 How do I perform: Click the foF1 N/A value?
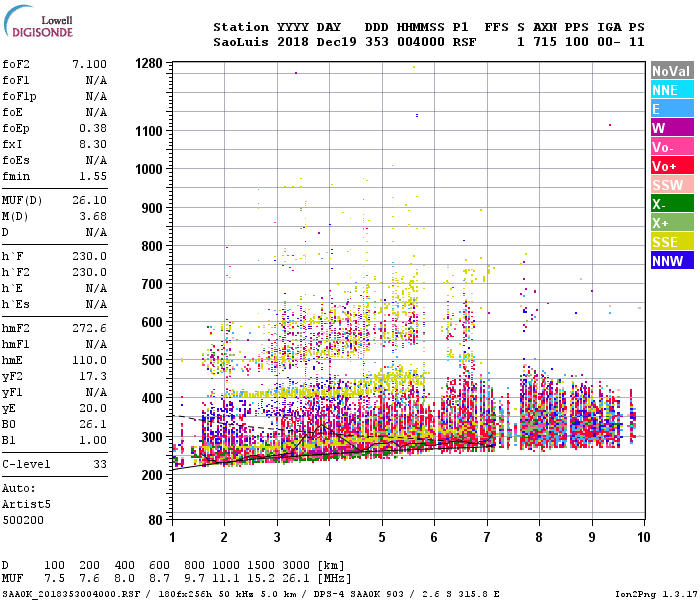point(96,80)
